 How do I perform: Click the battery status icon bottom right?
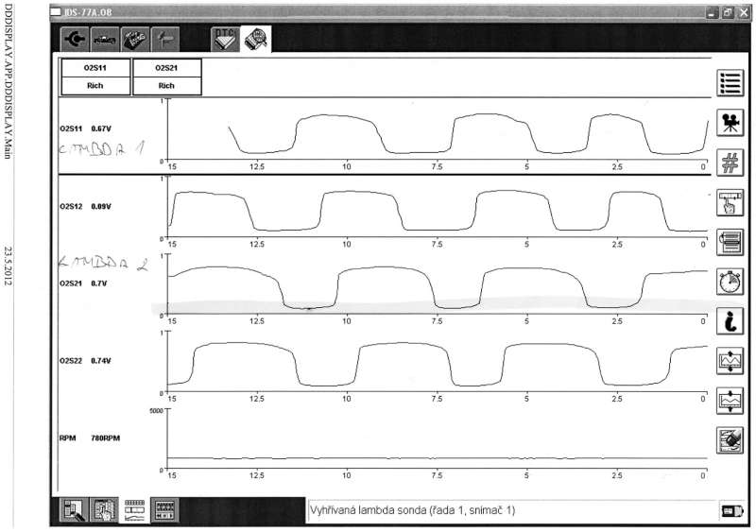(731, 511)
